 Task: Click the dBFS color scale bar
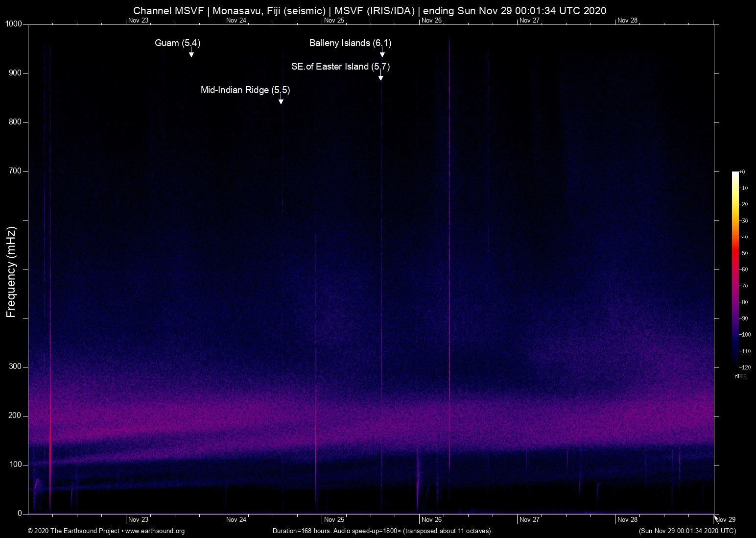[x=735, y=268]
